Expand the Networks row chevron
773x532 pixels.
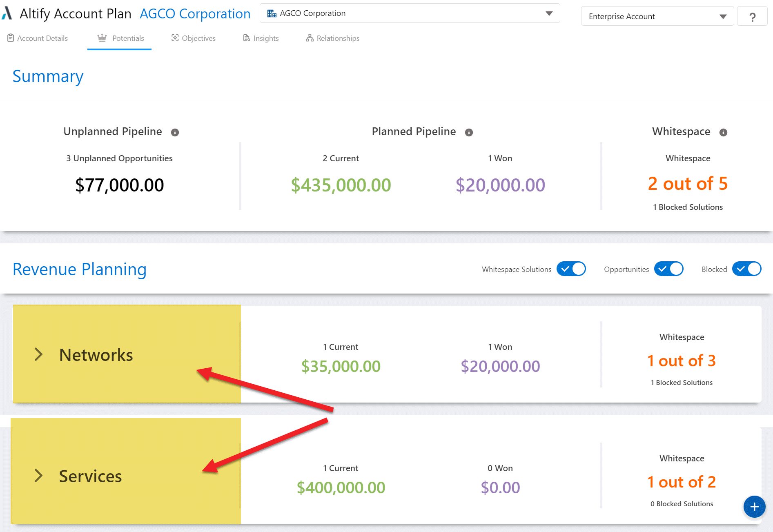[38, 354]
